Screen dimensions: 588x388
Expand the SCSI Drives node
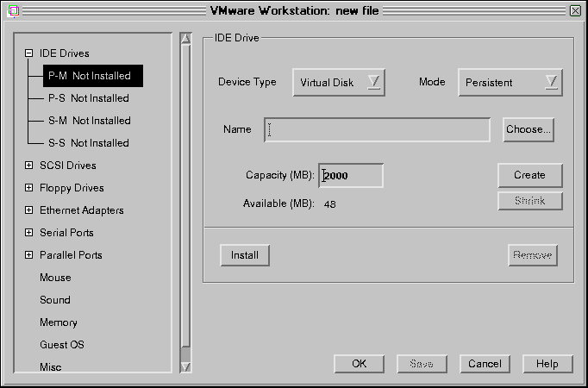click(x=28, y=166)
